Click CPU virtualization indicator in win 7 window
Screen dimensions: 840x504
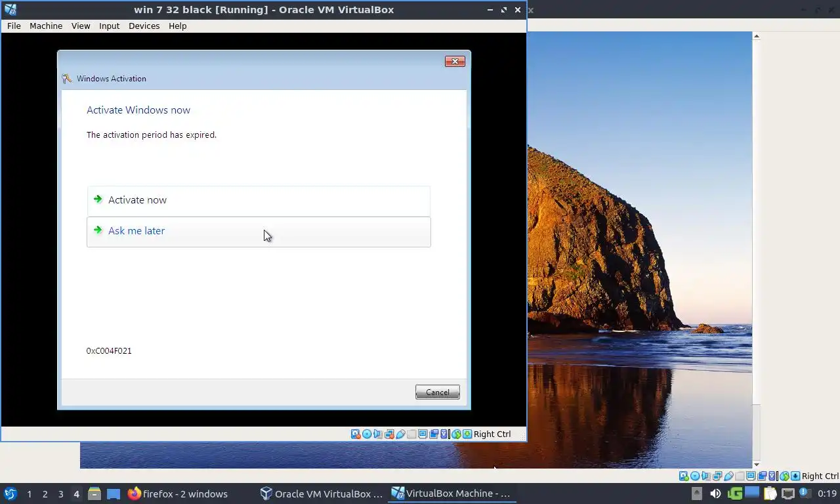tap(444, 434)
